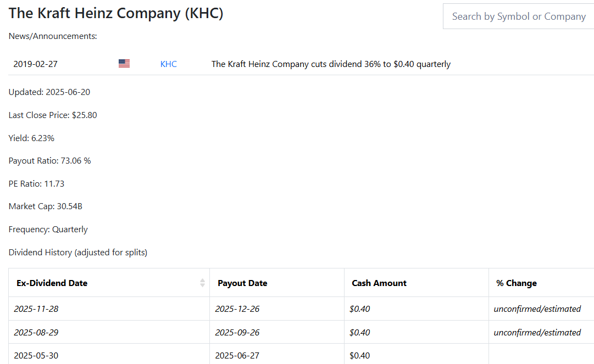The image size is (594, 364).
Task: Click the news date 2019-02-27
Action: coord(35,64)
